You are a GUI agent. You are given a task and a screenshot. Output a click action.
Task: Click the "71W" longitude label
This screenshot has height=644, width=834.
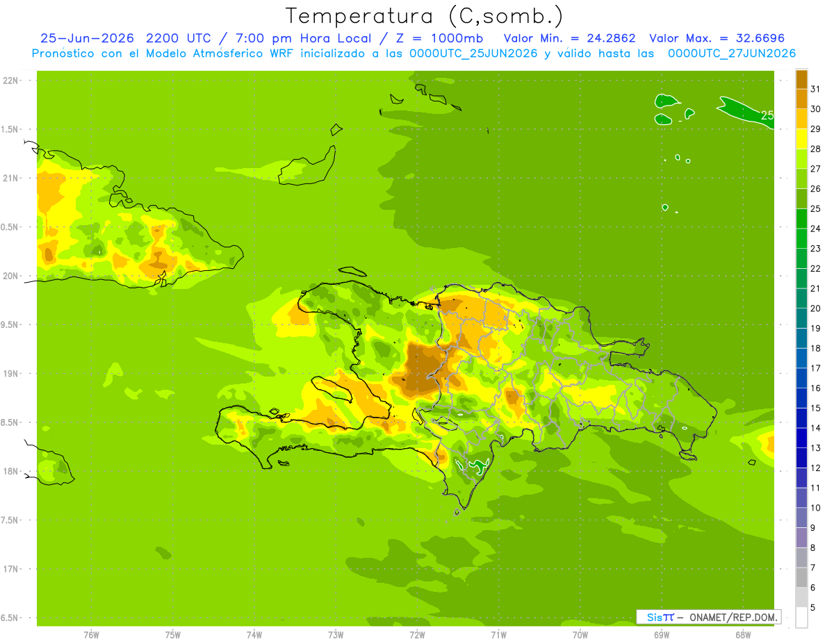(498, 635)
